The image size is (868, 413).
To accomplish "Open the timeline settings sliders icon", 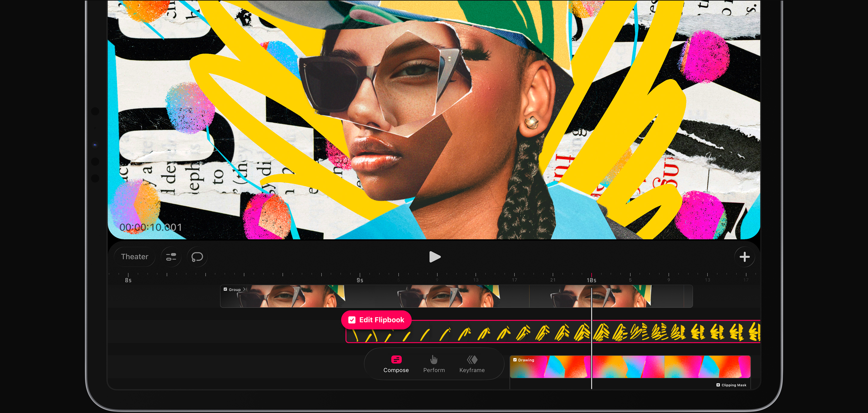I will coord(171,257).
